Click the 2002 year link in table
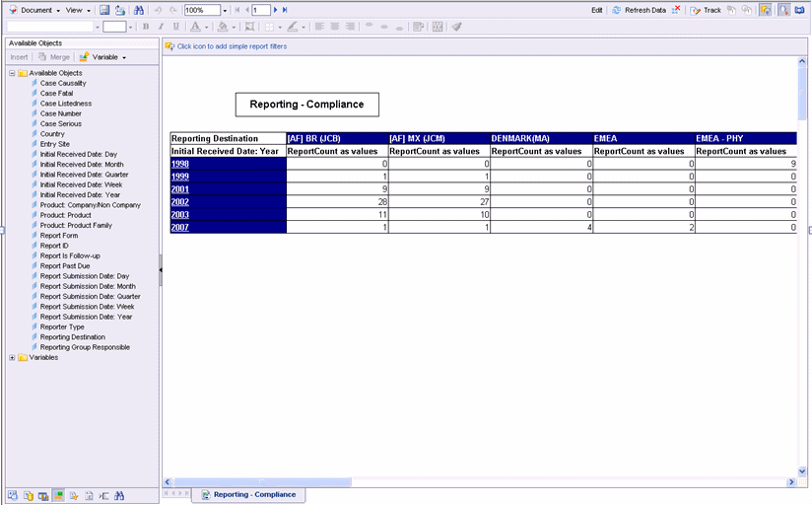The height and width of the screenshot is (505, 812). [180, 201]
